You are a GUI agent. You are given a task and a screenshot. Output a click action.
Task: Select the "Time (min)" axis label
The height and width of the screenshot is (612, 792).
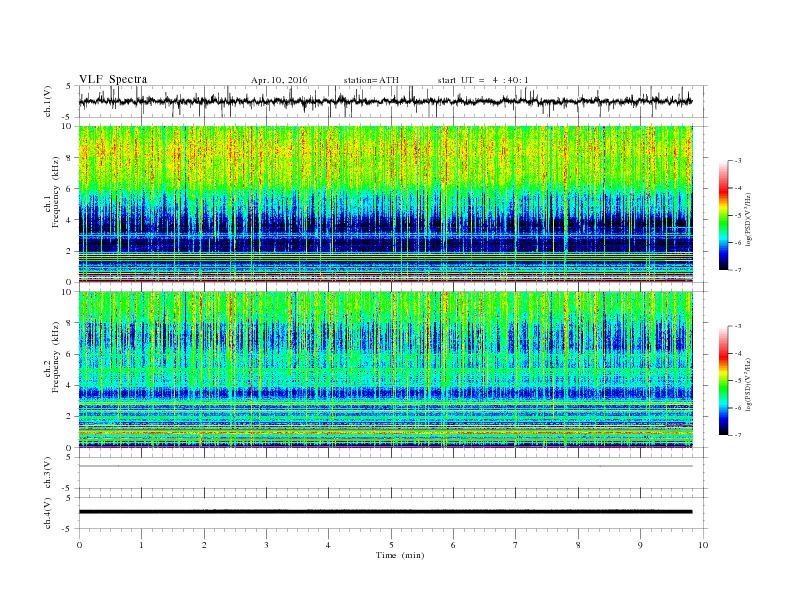400,555
